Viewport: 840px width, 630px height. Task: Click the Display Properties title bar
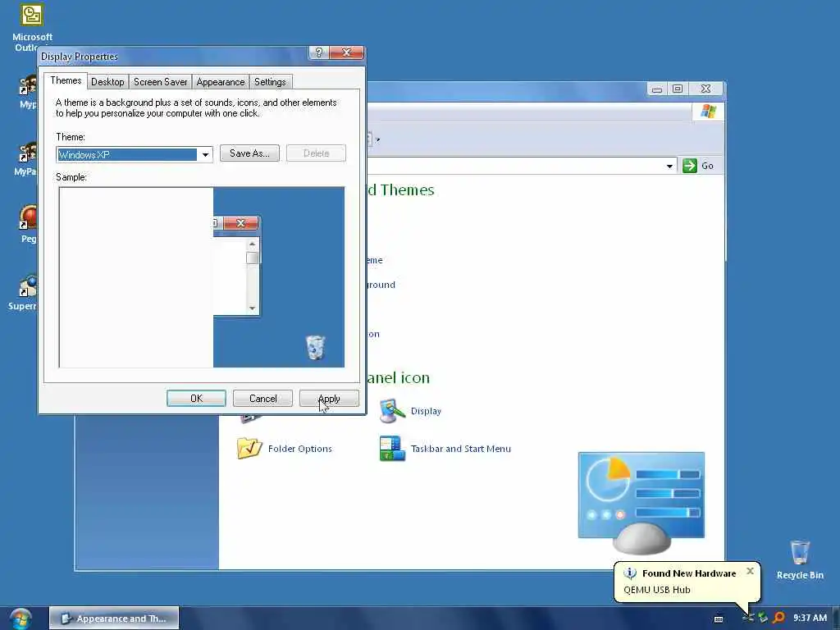174,56
